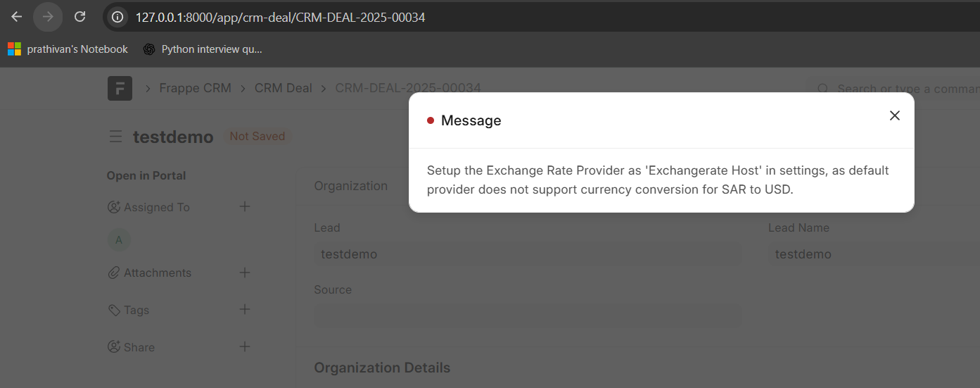The height and width of the screenshot is (388, 980).
Task: Click the Lead input field
Action: click(x=528, y=254)
